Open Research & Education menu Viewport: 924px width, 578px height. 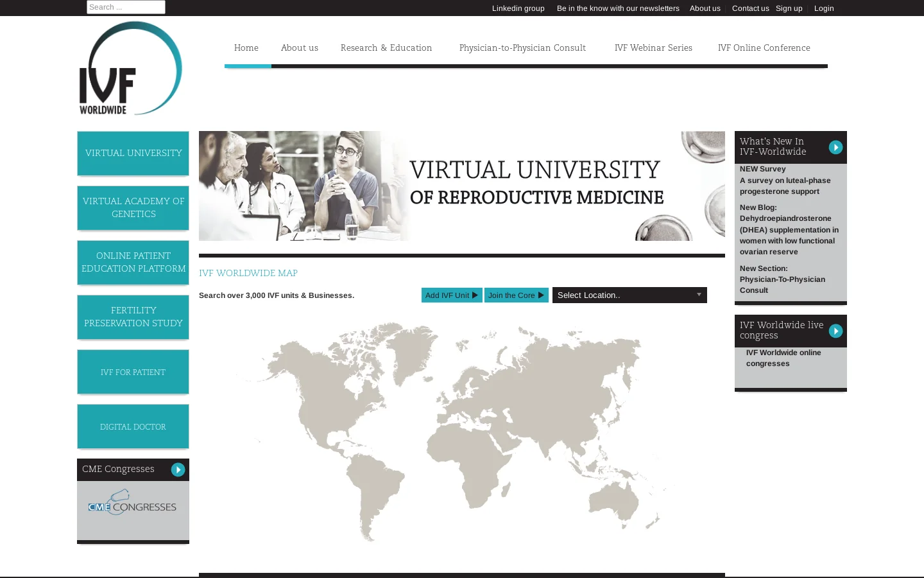[386, 48]
